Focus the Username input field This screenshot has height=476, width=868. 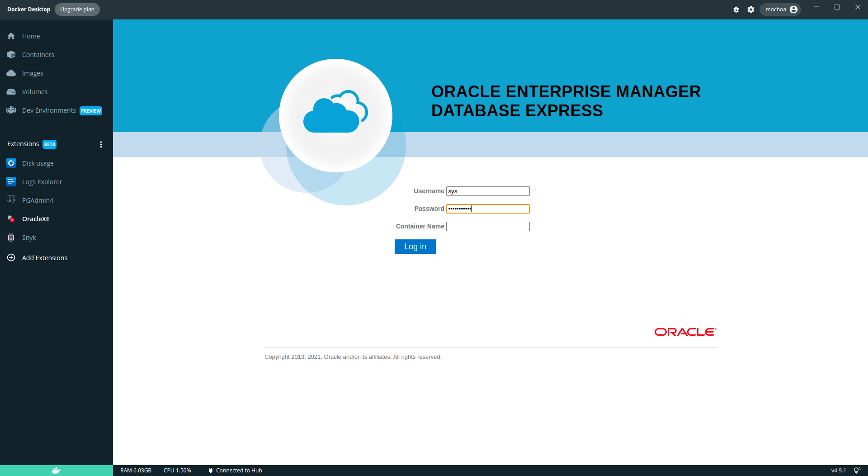point(488,191)
